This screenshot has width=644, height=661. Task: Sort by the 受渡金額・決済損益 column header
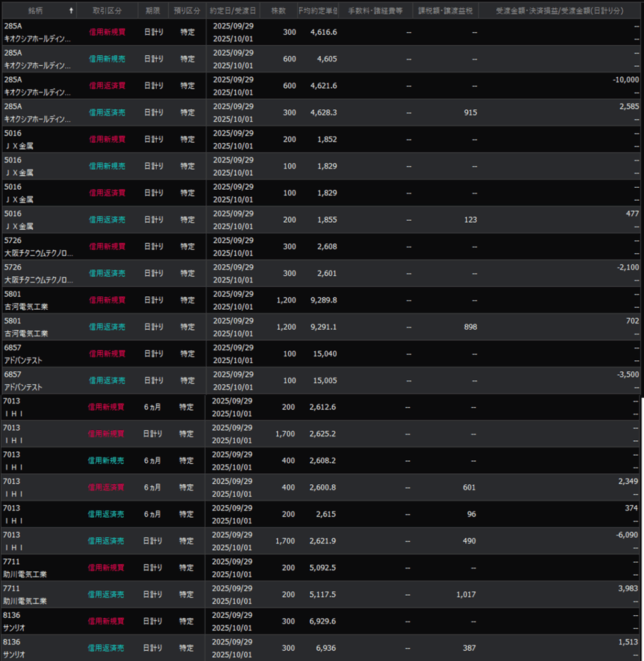pyautogui.click(x=560, y=11)
